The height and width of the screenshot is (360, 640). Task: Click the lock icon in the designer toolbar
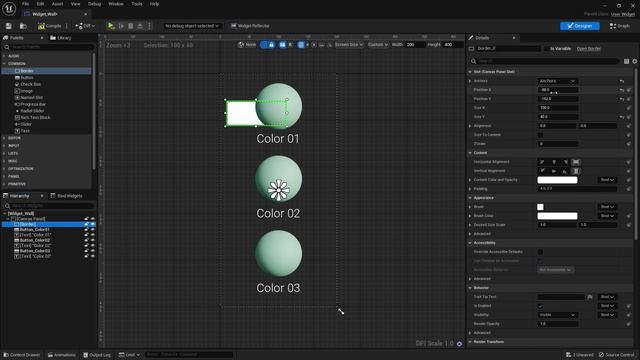tap(271, 44)
